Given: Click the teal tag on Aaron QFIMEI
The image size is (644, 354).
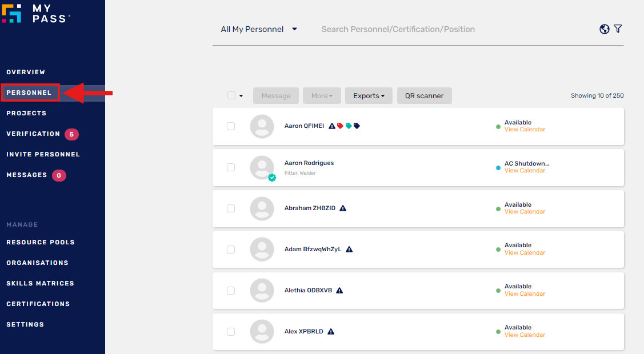Looking at the screenshot, I should (x=349, y=126).
